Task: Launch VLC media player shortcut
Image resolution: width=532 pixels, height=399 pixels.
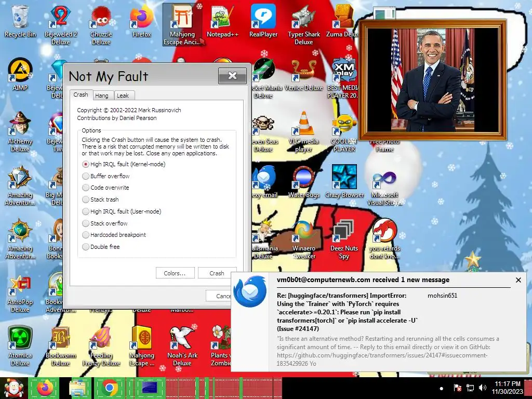Action: point(303,131)
